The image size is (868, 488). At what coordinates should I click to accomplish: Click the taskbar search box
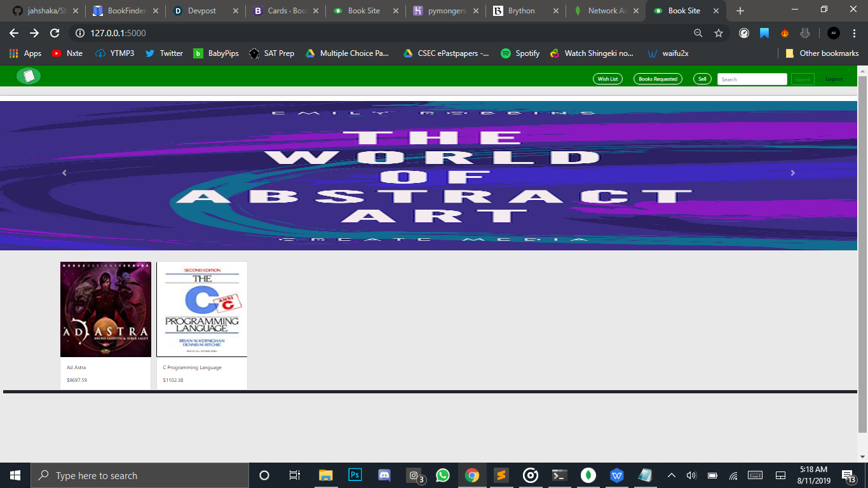[x=140, y=475]
